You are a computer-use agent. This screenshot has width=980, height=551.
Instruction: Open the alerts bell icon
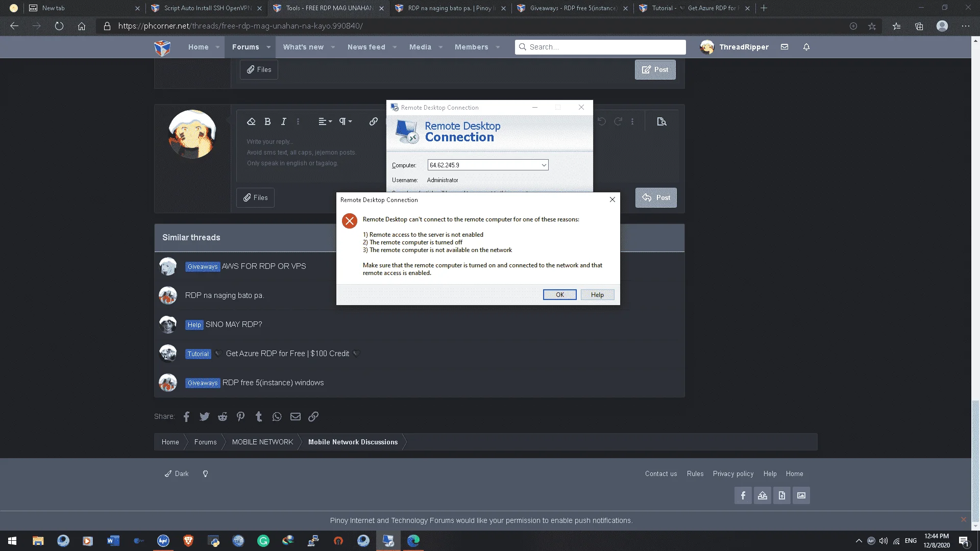[806, 47]
